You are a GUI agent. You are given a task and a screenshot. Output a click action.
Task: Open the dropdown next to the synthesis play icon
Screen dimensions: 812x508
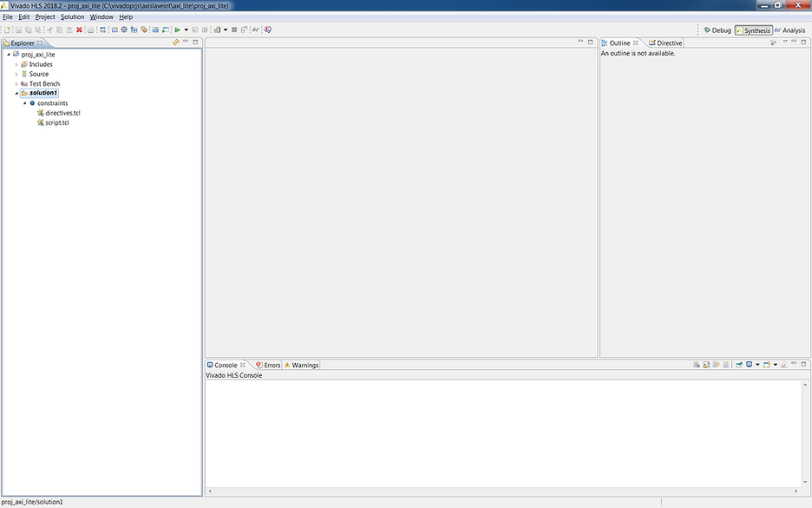(187, 30)
